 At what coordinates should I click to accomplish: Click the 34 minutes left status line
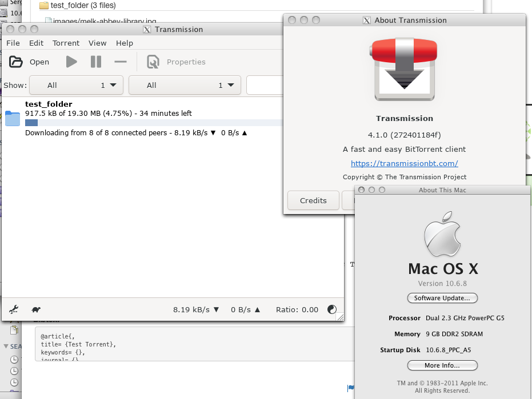pyautogui.click(x=108, y=113)
